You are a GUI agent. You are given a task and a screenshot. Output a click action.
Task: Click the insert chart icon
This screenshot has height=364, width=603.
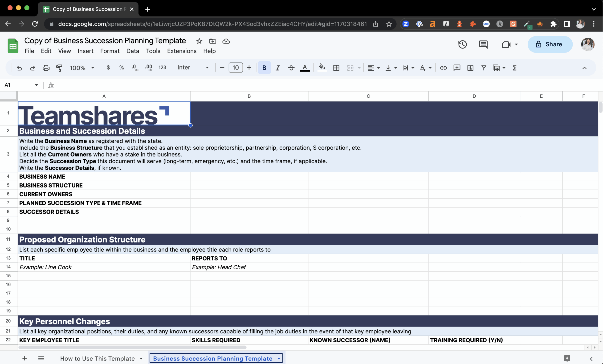pyautogui.click(x=470, y=68)
